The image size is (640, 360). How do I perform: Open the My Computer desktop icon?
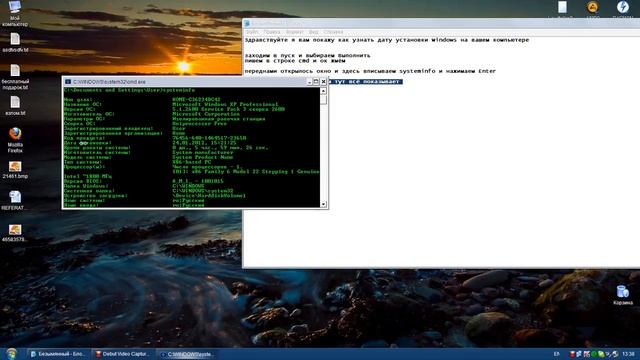(15, 12)
